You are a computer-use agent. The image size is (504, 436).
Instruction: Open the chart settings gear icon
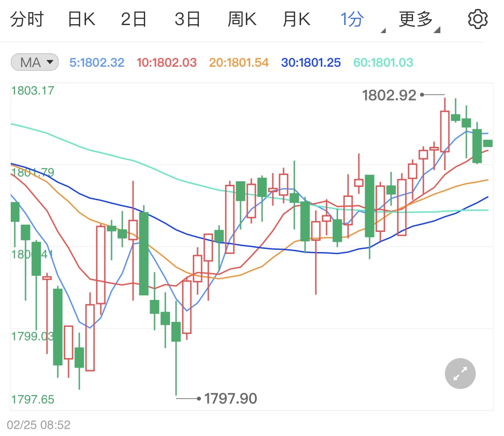pos(477,19)
